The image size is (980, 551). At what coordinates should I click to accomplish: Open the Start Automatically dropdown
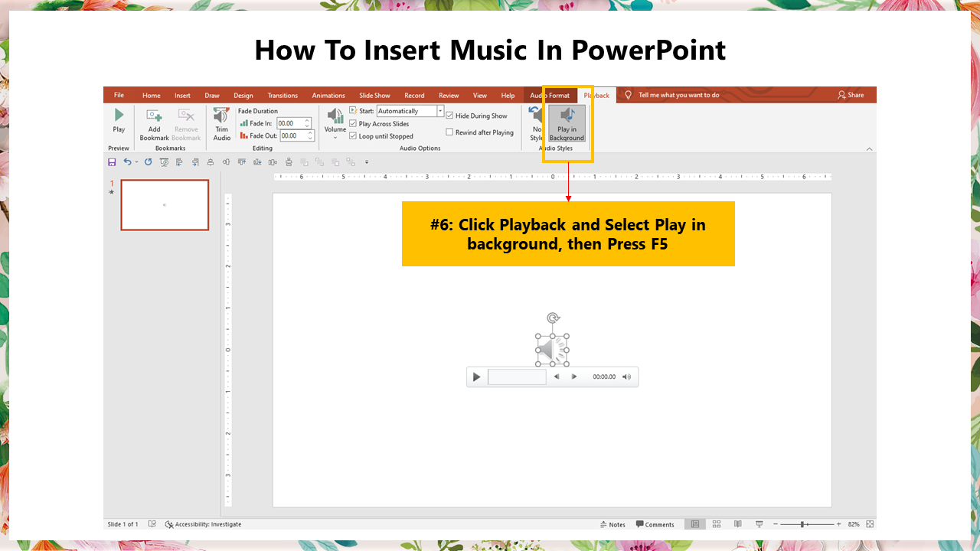click(440, 111)
